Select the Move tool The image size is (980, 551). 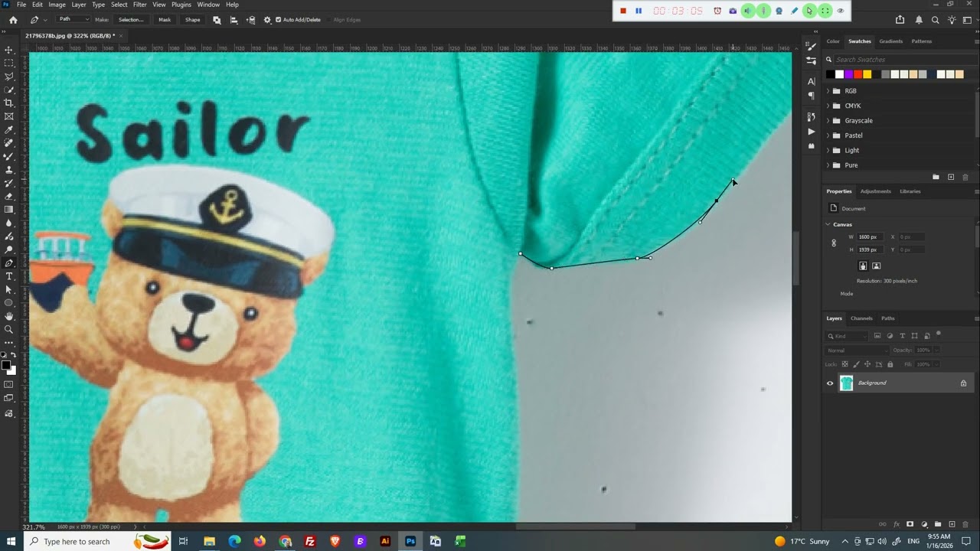(x=9, y=50)
